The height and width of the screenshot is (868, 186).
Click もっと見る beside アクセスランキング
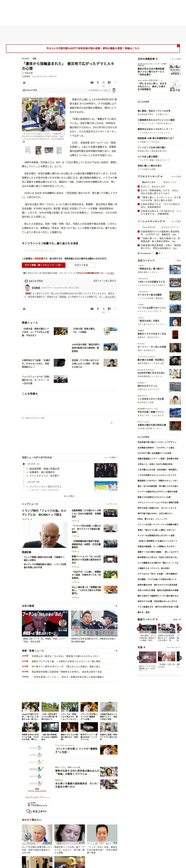[x=176, y=176]
